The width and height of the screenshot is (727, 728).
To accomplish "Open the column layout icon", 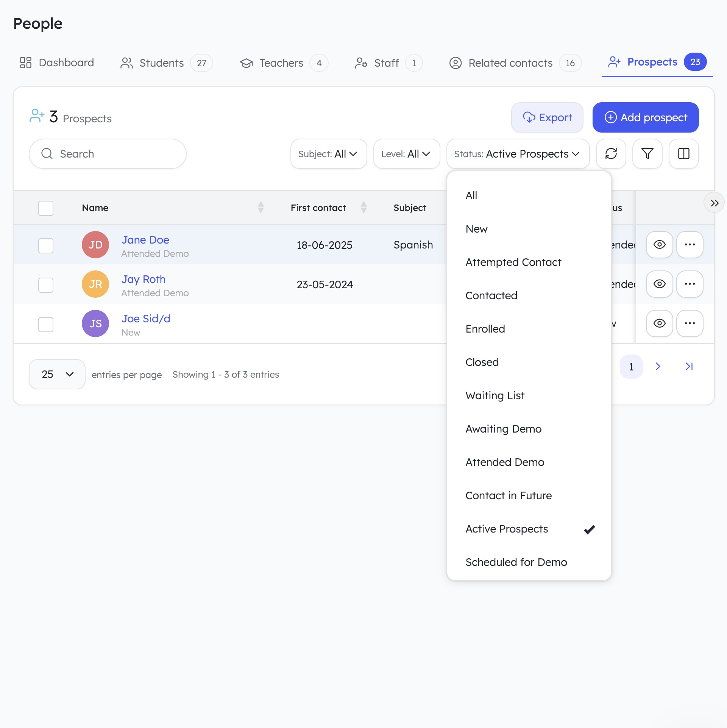I will tap(683, 154).
